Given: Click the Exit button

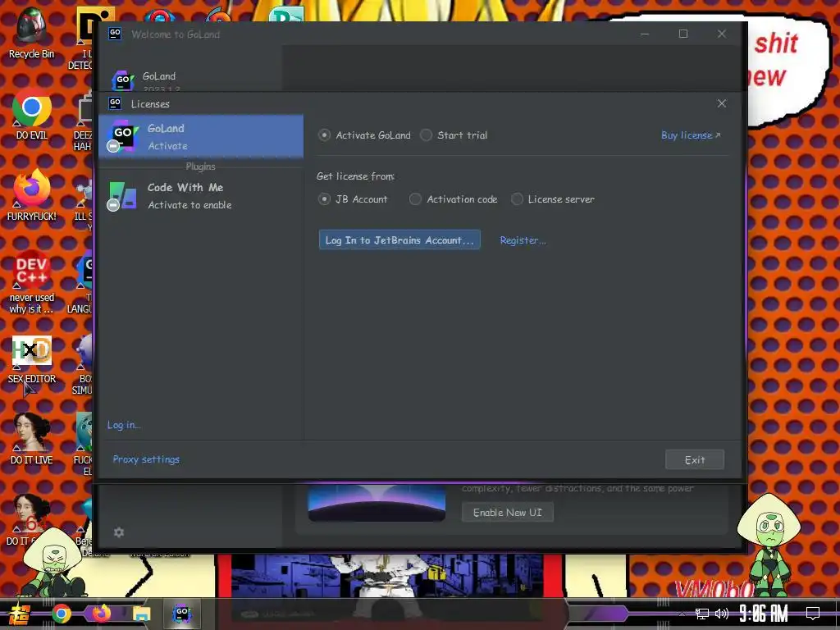Looking at the screenshot, I should coord(694,459).
